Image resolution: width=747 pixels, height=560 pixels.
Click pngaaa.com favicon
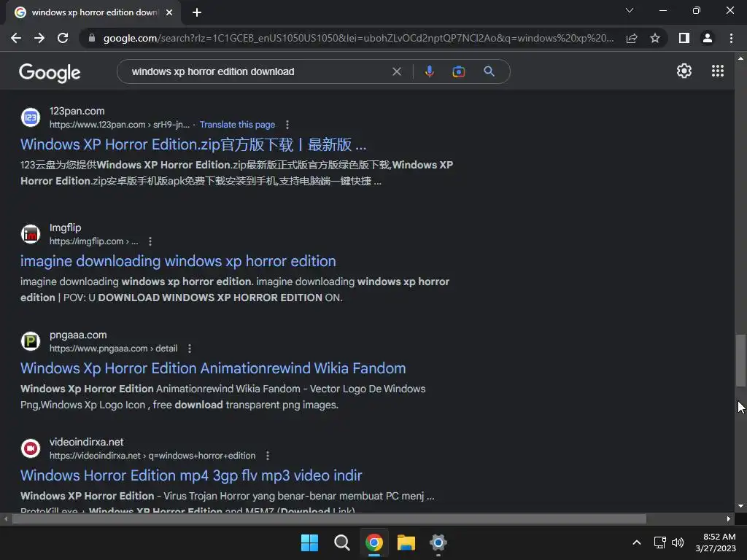tap(31, 341)
